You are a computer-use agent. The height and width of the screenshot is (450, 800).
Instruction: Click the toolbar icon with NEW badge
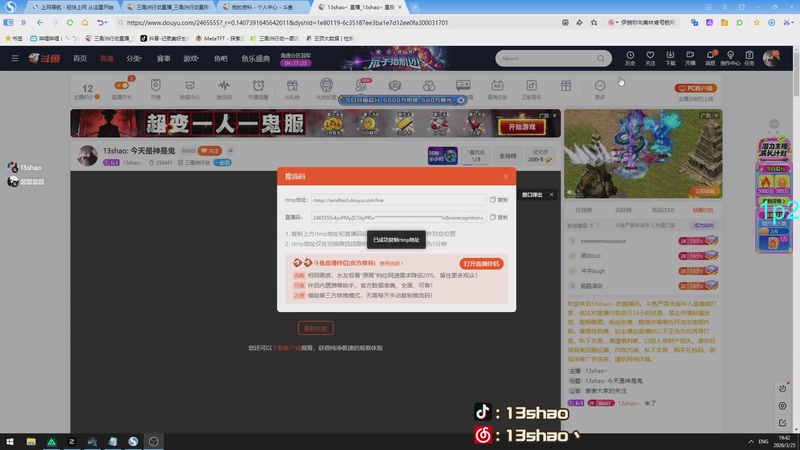click(x=362, y=86)
